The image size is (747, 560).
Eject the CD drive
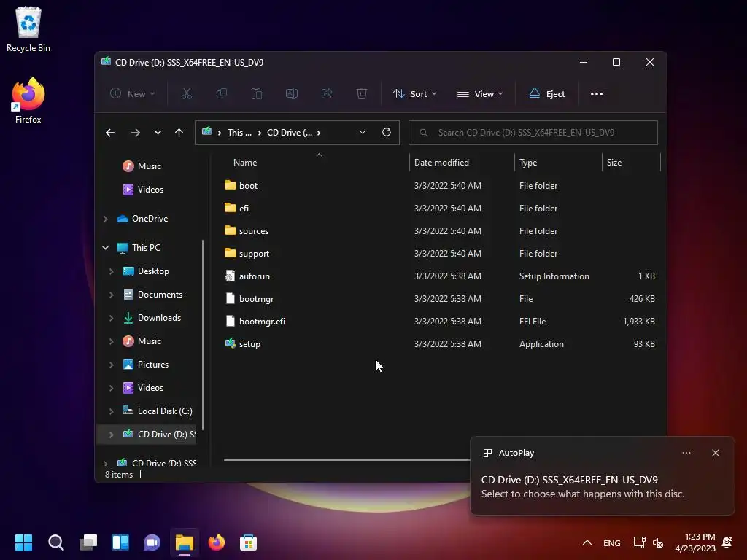(547, 94)
